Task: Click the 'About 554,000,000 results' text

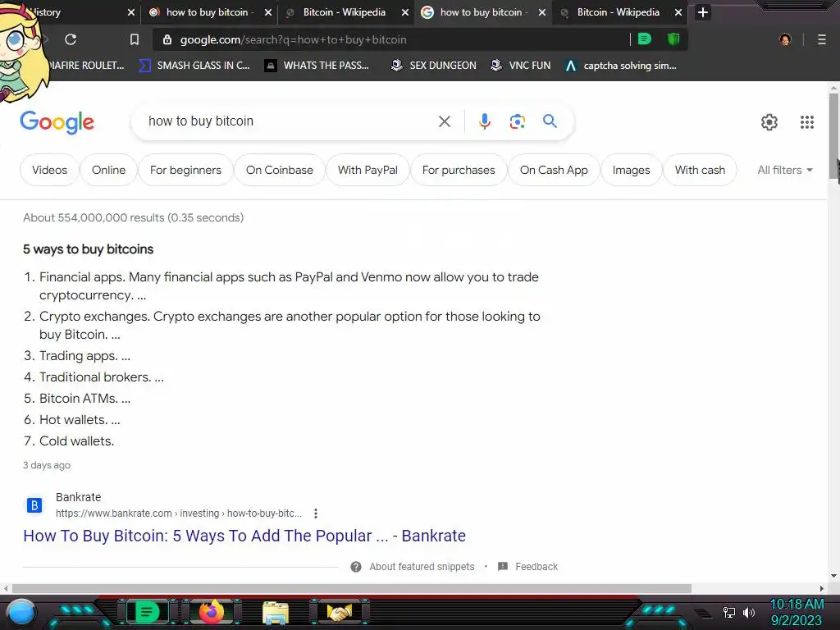Action: tap(134, 217)
